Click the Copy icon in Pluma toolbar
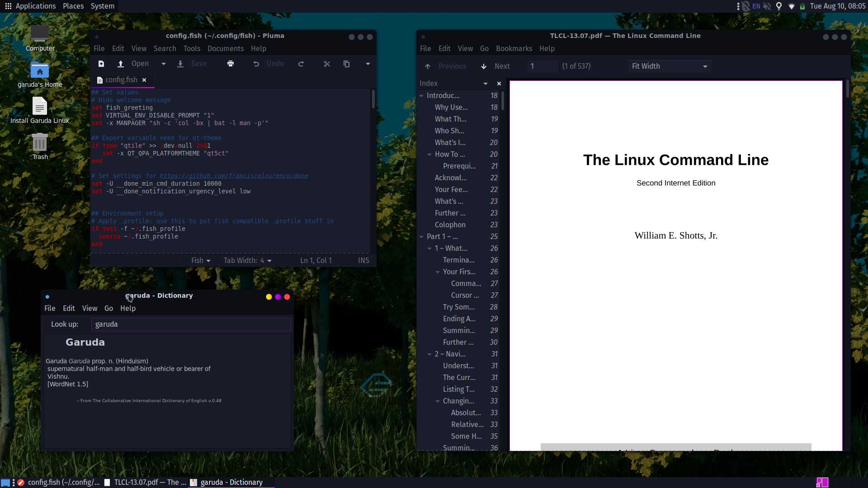868x488 pixels. [x=347, y=64]
